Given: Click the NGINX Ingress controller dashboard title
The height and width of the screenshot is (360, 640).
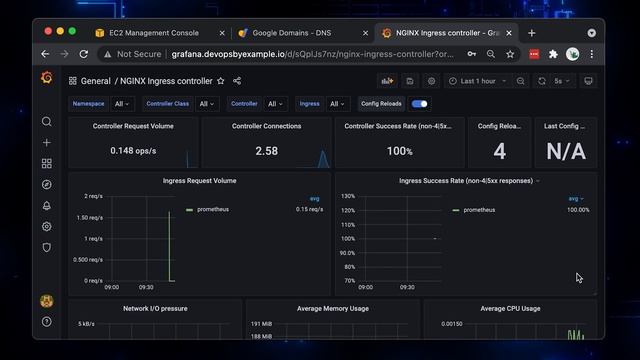Looking at the screenshot, I should pos(166,81).
